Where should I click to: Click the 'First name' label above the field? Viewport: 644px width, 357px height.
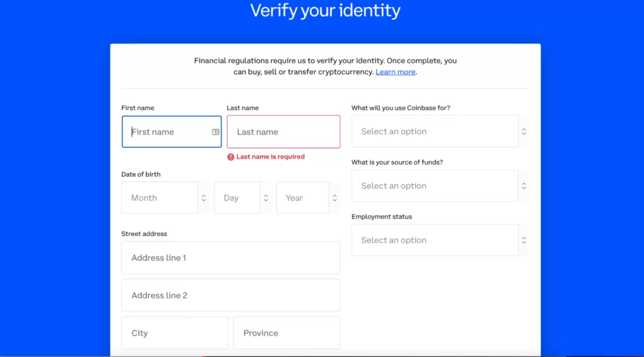click(x=138, y=108)
